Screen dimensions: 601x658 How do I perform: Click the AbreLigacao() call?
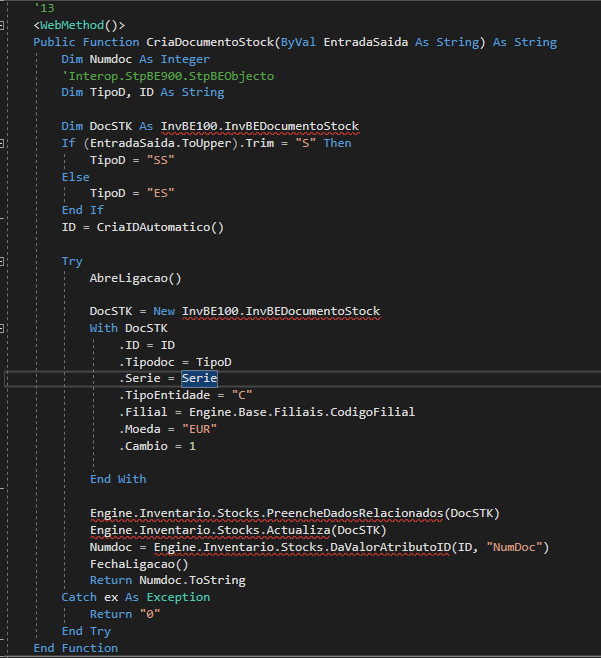click(x=135, y=278)
